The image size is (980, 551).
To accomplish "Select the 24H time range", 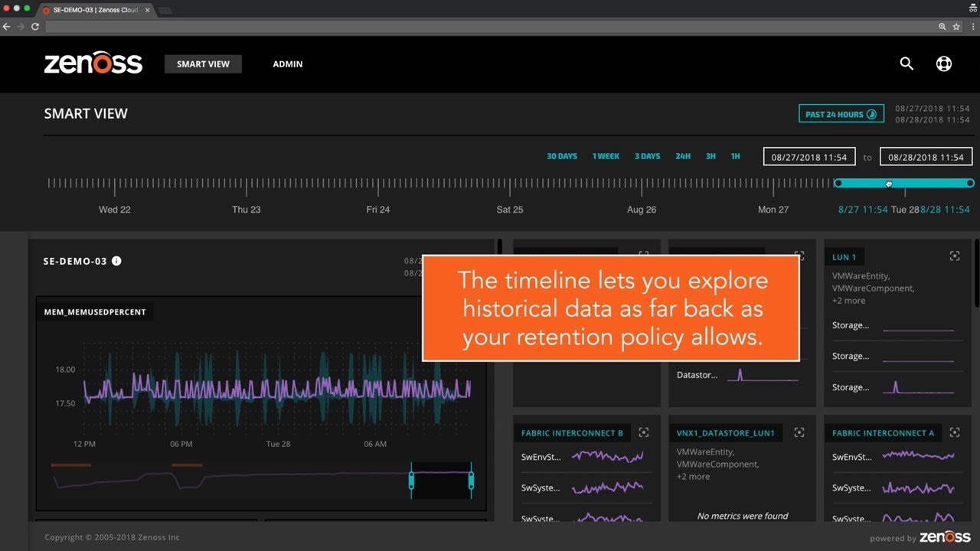I will pos(683,156).
